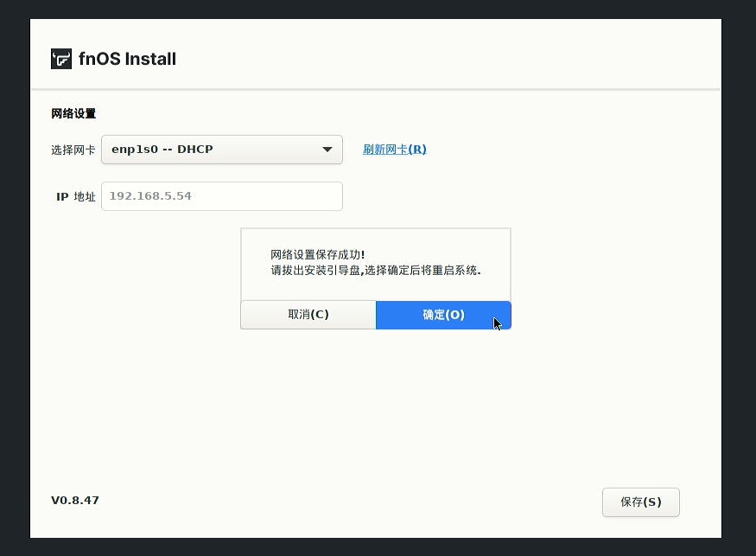Viewport: 756px width, 556px height.
Task: Click the 网络设置保存成功! message text
Action: point(317,254)
